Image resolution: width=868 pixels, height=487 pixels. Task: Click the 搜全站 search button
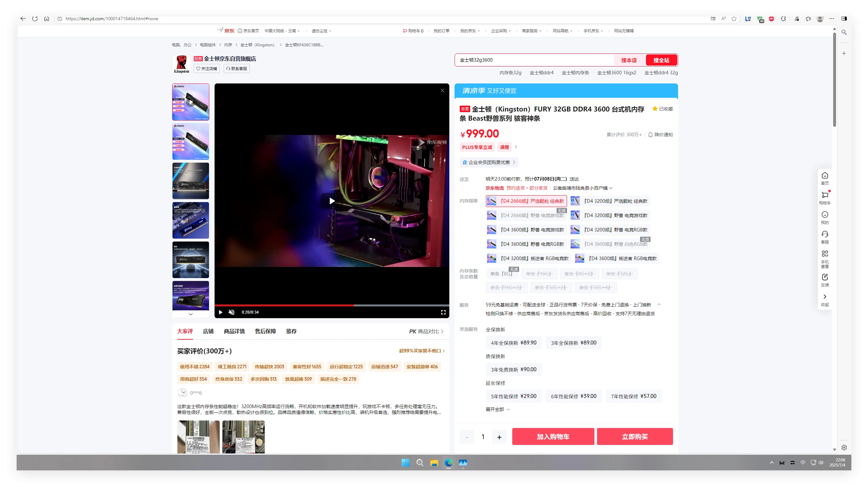pos(661,60)
